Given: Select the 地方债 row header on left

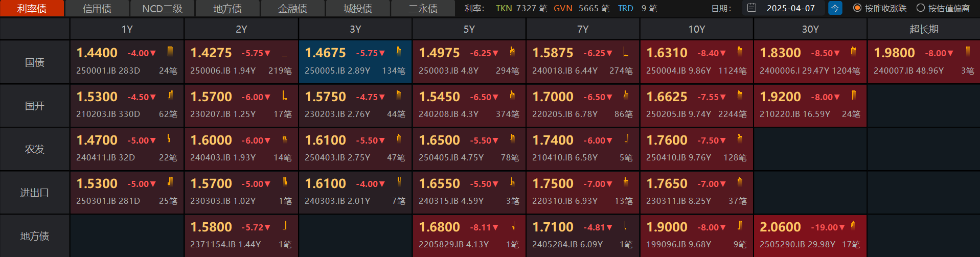Looking at the screenshot, I should coord(35,236).
